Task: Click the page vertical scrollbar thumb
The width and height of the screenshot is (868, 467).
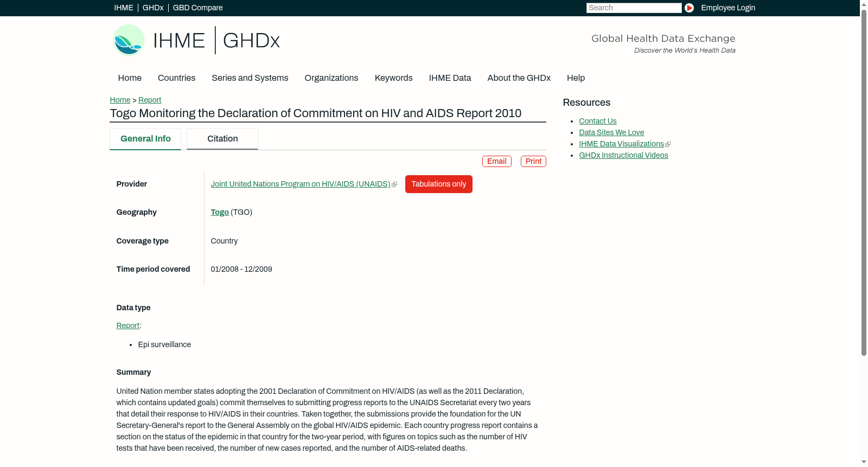Action: (864, 182)
